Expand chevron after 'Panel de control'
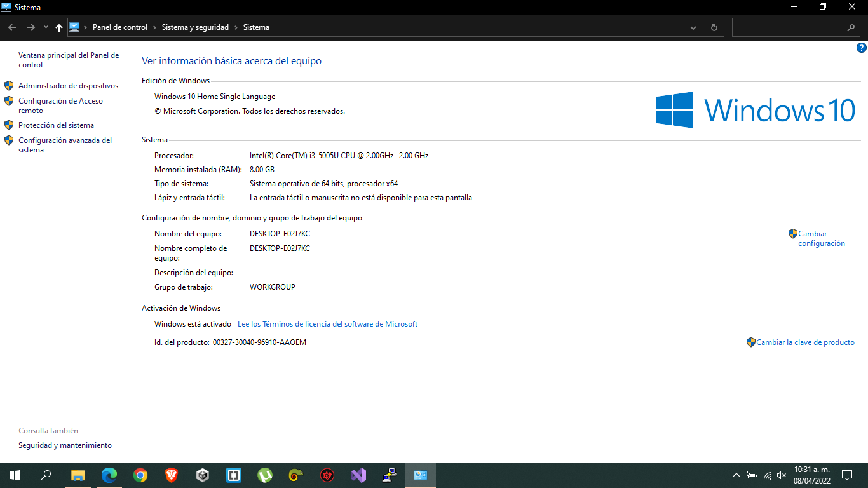 pyautogui.click(x=154, y=27)
